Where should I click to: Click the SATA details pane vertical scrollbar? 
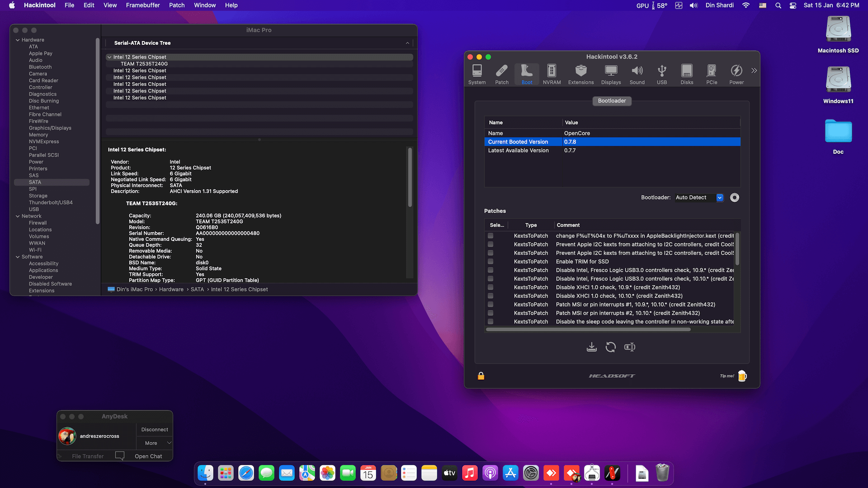click(x=410, y=177)
